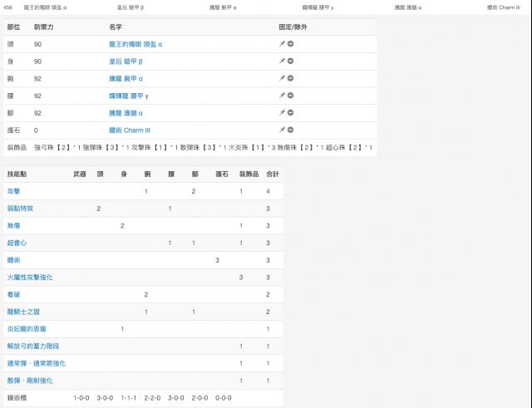The height and width of the screenshot is (408, 532).
Task: Select the 防禦力 column header
Action: click(x=44, y=27)
